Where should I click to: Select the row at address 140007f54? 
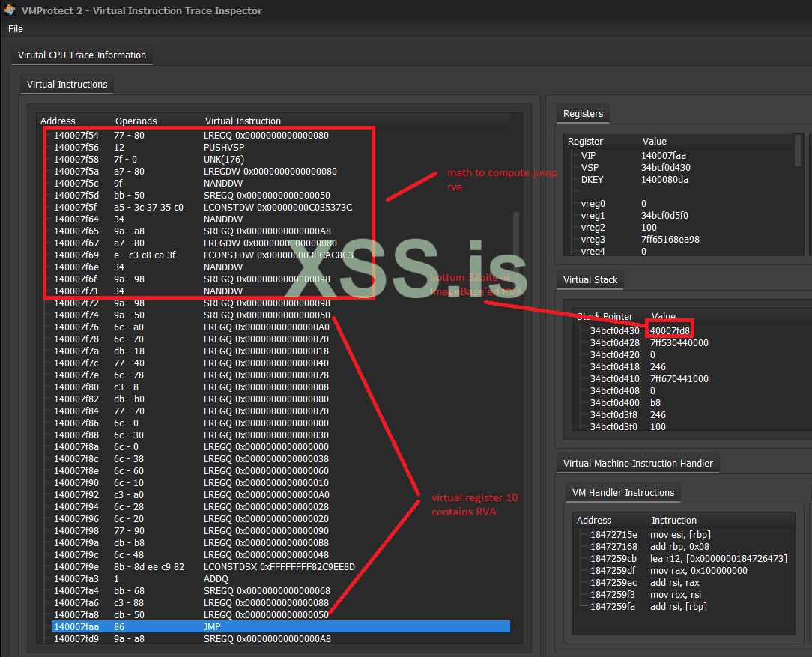pos(281,135)
